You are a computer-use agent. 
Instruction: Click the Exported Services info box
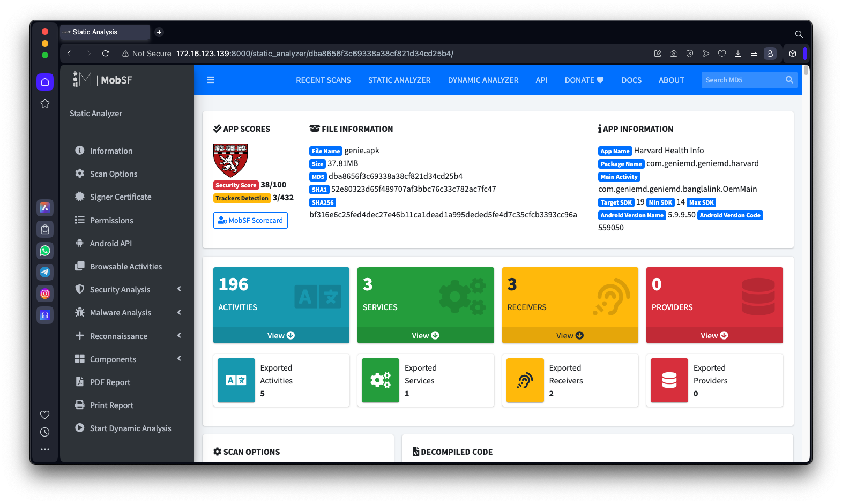tap(426, 380)
